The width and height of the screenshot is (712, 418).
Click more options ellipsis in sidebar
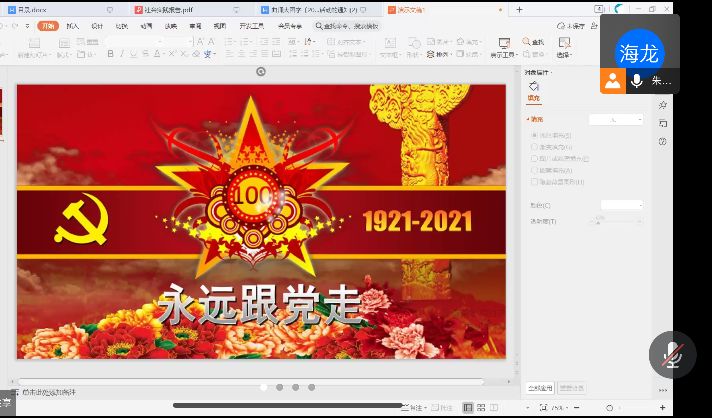click(x=663, y=390)
